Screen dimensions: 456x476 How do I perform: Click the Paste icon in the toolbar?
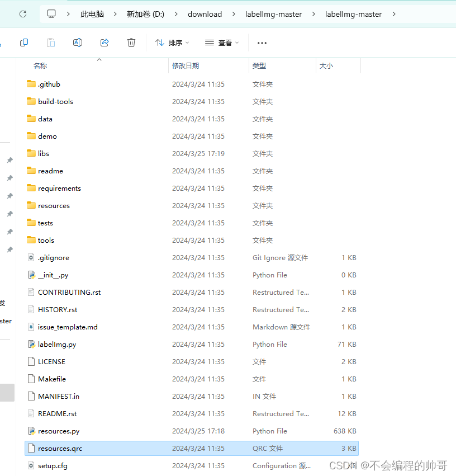[50, 43]
